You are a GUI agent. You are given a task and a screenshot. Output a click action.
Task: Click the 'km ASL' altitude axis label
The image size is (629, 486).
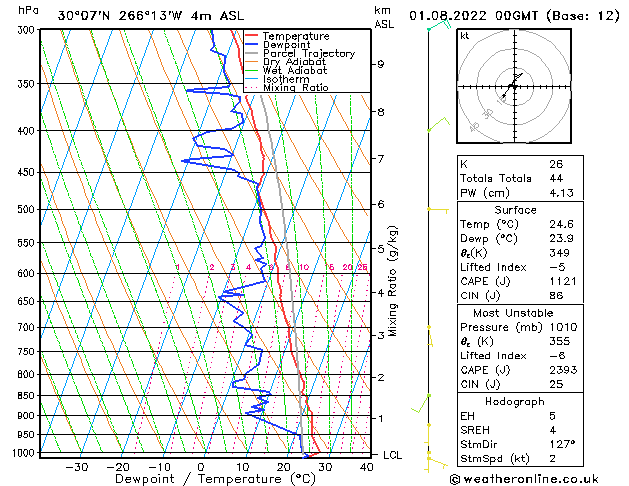point(384,17)
